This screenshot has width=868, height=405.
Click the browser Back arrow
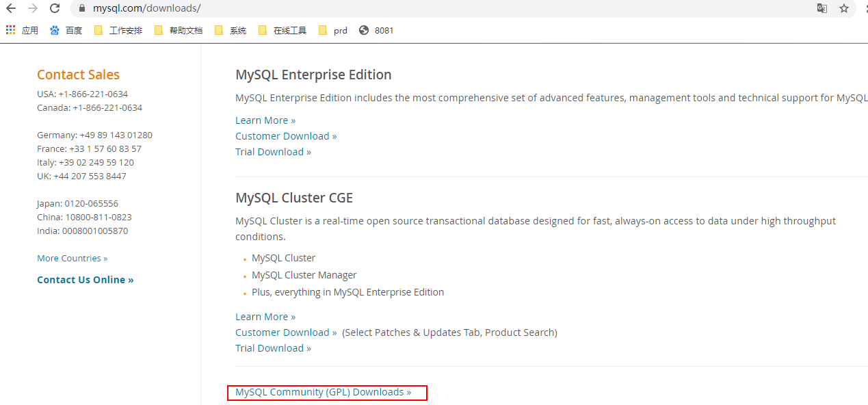[11, 9]
